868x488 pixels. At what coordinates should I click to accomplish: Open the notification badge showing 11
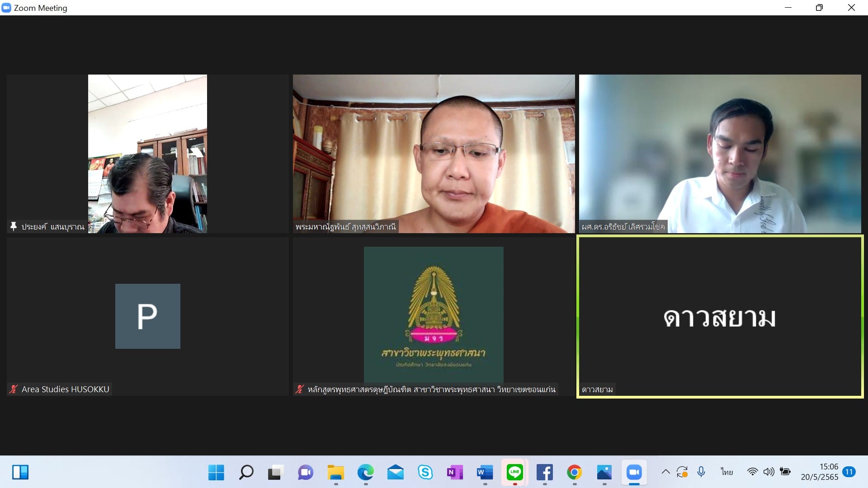[x=849, y=472]
